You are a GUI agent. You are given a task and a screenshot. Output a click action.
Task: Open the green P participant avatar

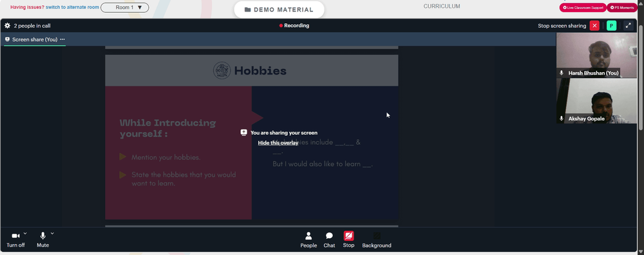click(x=612, y=26)
